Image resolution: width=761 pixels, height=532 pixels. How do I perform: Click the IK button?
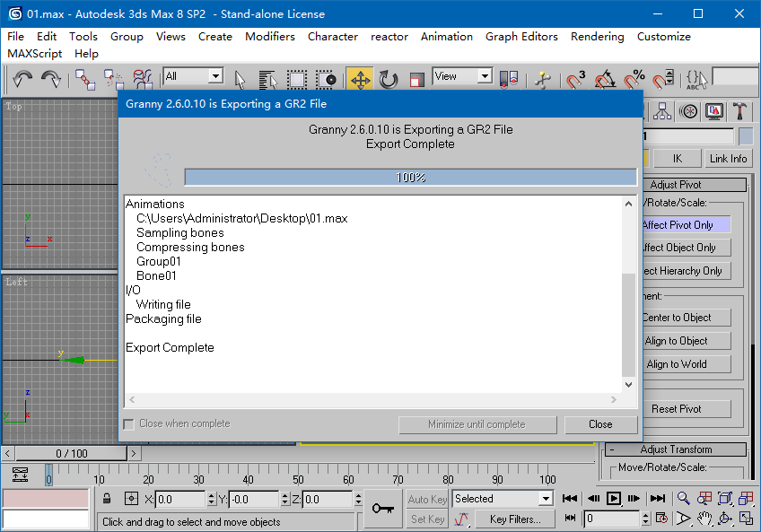(678, 158)
